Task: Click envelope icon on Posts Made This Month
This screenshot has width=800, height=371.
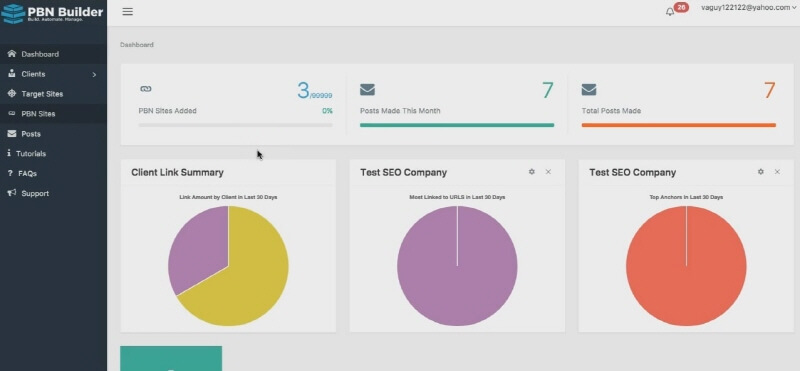Action: pos(367,90)
